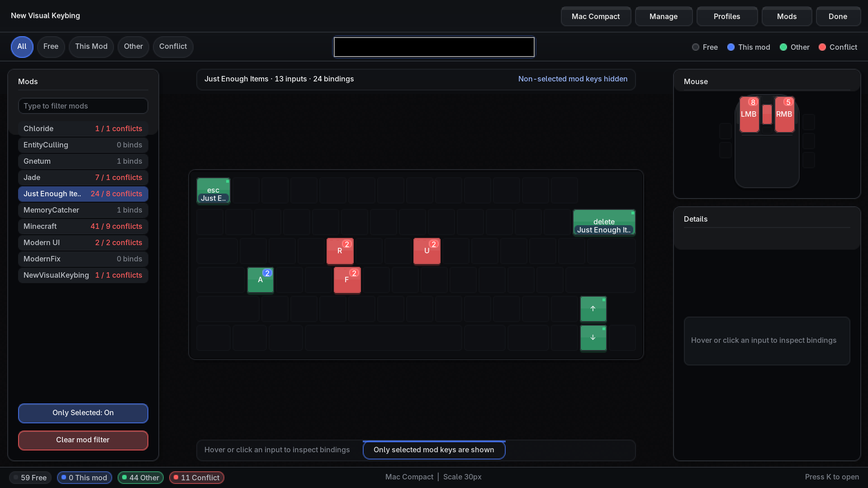Select the MemoryCatcher mod
The width and height of the screenshot is (868, 488).
point(83,210)
